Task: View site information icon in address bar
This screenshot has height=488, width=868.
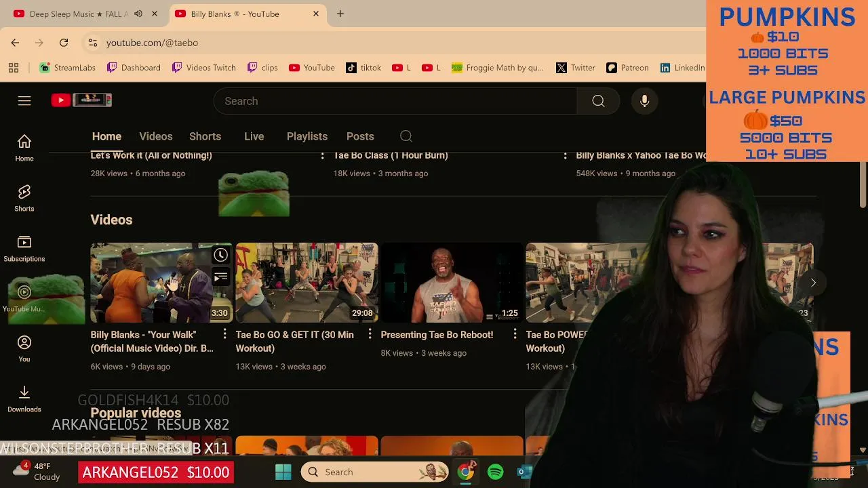Action: [x=93, y=43]
